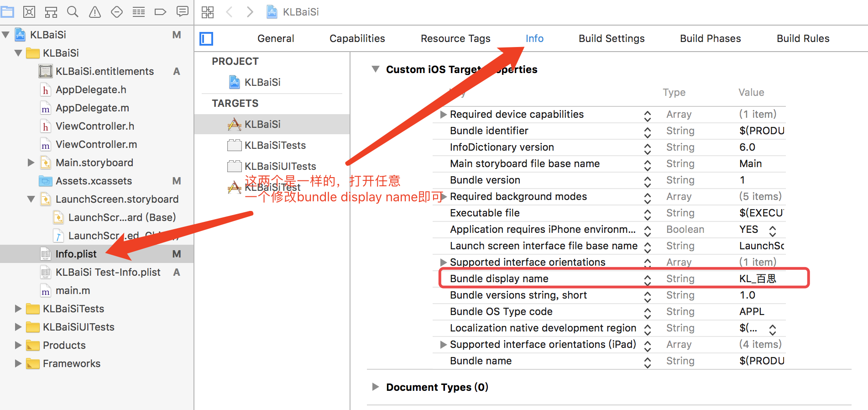The width and height of the screenshot is (868, 410).
Task: Collapse Custom iOS Target Properties section
Action: (376, 69)
